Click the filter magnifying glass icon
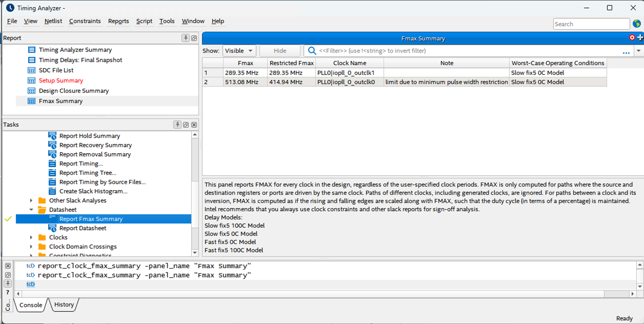The height and width of the screenshot is (324, 644). coord(312,51)
